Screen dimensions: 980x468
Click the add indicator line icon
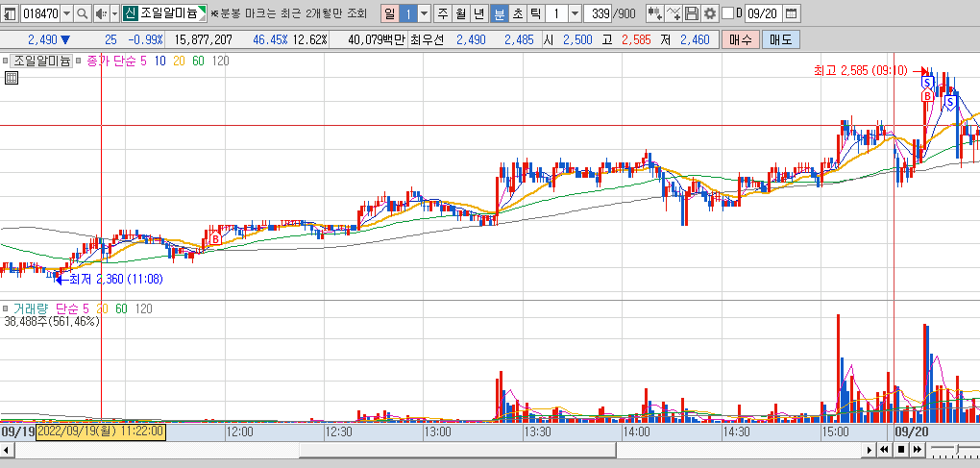(674, 13)
